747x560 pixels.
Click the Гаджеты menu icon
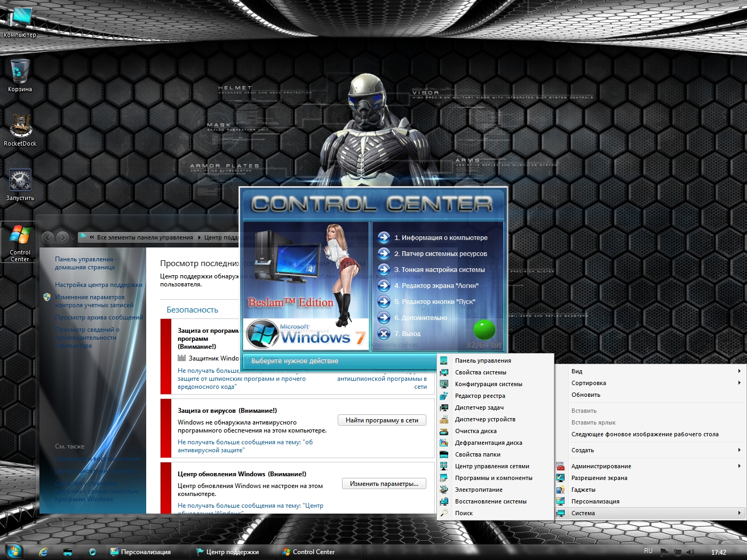pos(560,490)
